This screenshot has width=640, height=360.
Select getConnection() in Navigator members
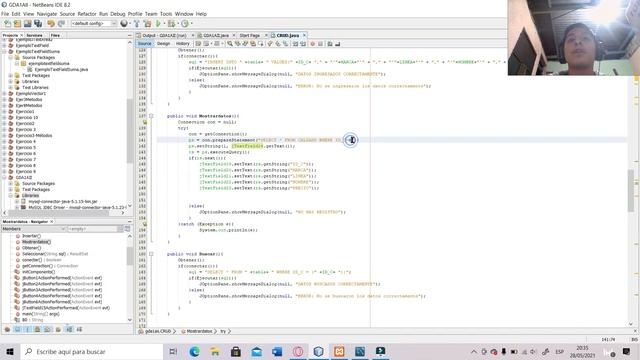[x=49, y=266]
